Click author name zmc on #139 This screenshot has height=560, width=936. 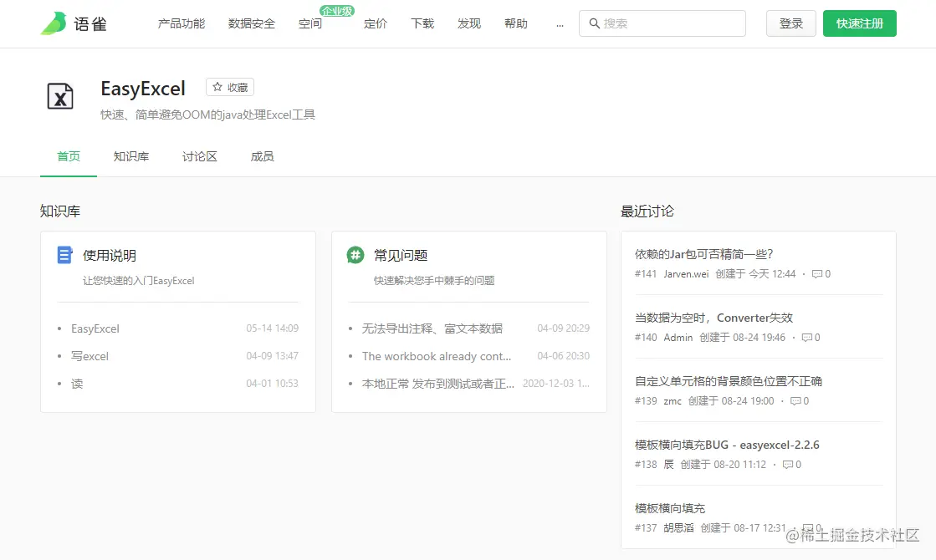click(x=673, y=401)
